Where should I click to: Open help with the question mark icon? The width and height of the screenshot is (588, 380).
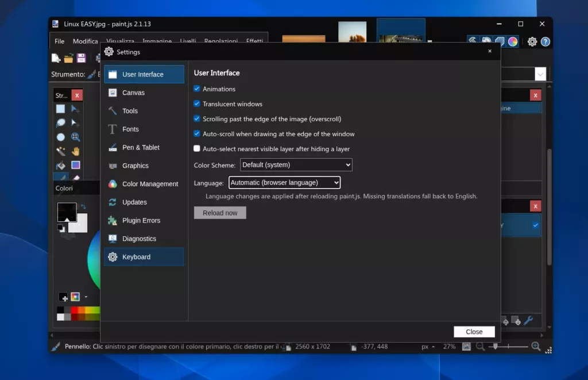tap(546, 42)
